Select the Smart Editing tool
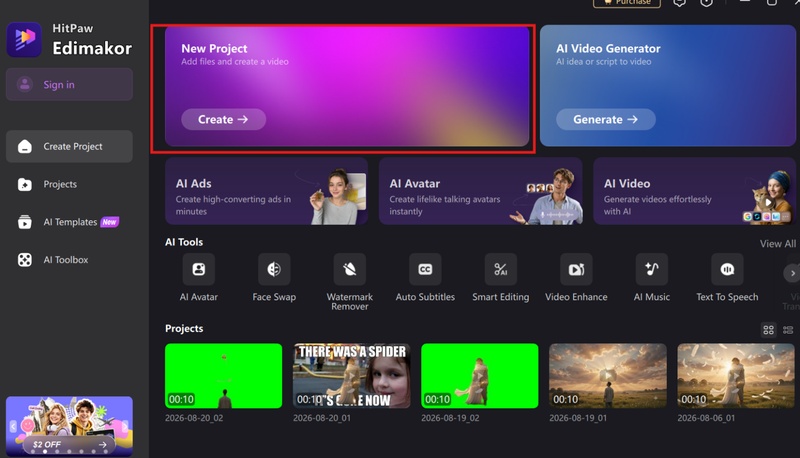Viewport: 800px width, 458px height. point(501,269)
